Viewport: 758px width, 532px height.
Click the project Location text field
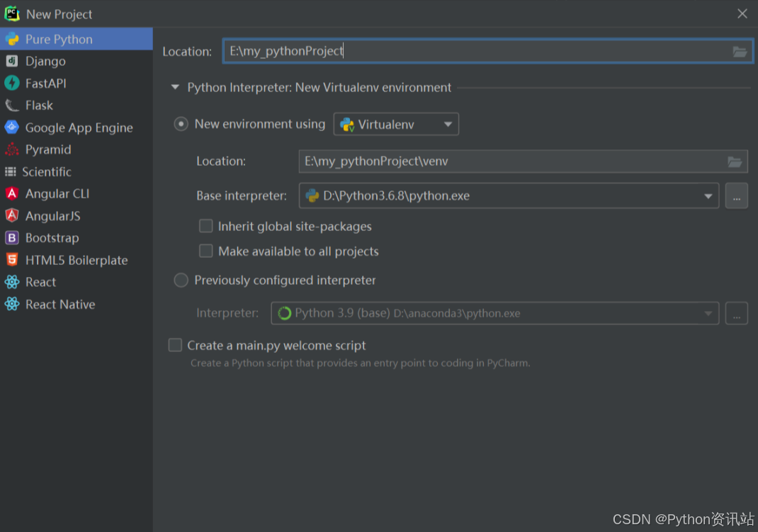coord(488,51)
